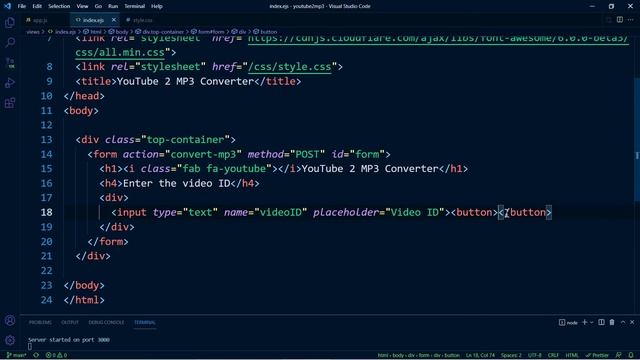Open the launch profile dropdown beside plus

click(x=591, y=322)
